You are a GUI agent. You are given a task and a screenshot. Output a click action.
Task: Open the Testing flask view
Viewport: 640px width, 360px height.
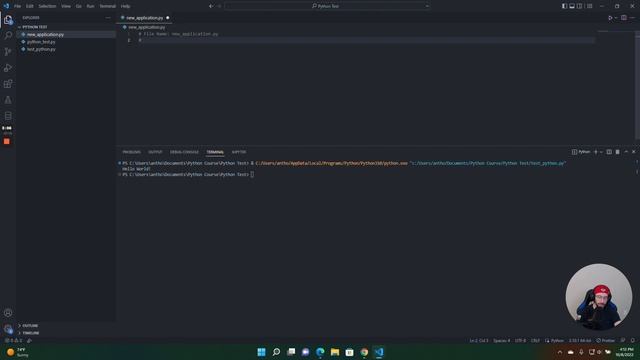click(x=8, y=100)
